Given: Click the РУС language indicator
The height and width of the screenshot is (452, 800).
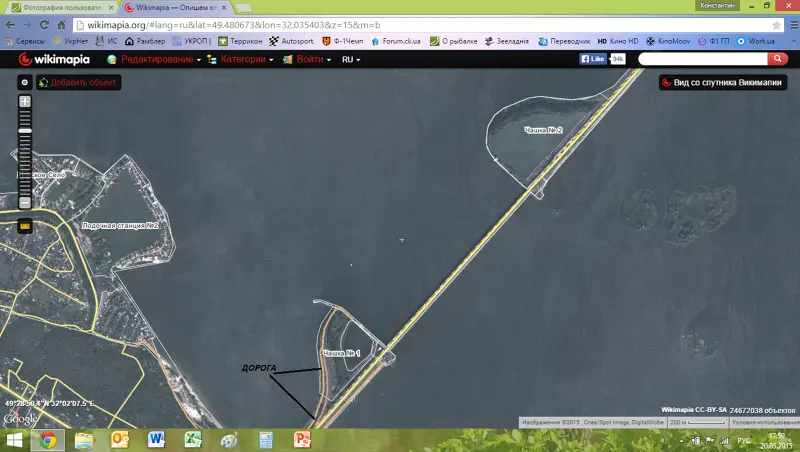Looking at the screenshot, I should [744, 441].
